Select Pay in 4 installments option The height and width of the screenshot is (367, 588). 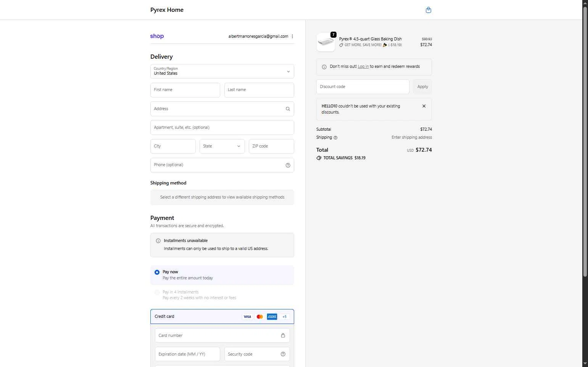coord(157,292)
